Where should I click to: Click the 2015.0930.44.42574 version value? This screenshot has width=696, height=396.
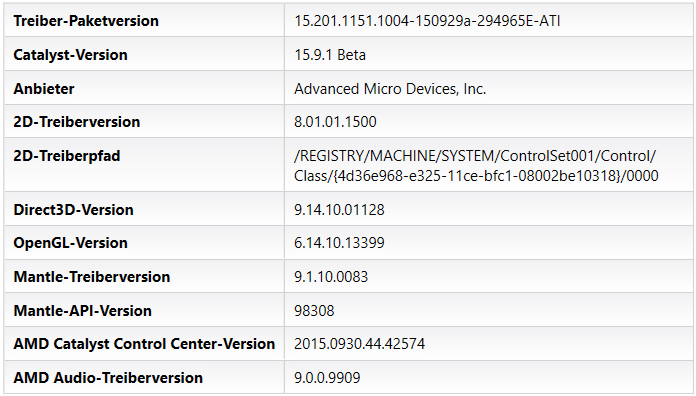pos(360,344)
